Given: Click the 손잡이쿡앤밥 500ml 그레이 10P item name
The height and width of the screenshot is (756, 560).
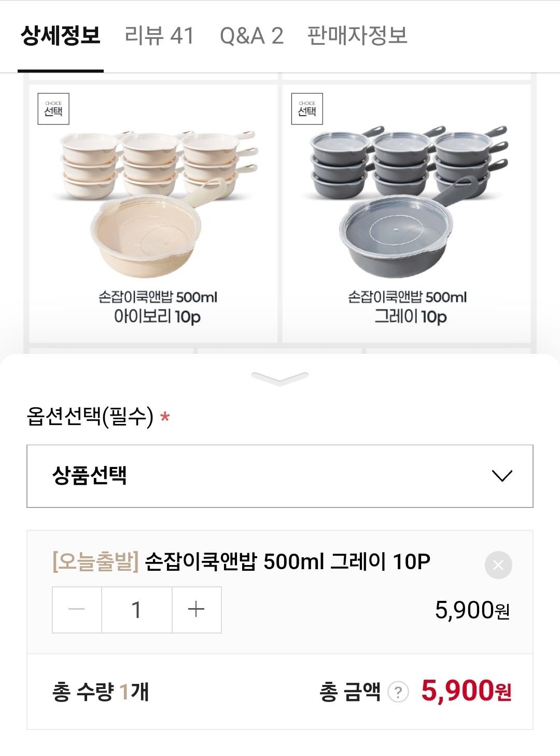Looking at the screenshot, I should coord(287,562).
